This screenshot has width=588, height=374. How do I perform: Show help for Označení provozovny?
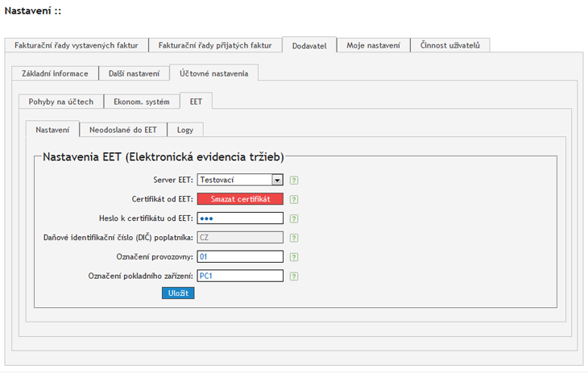(x=294, y=257)
